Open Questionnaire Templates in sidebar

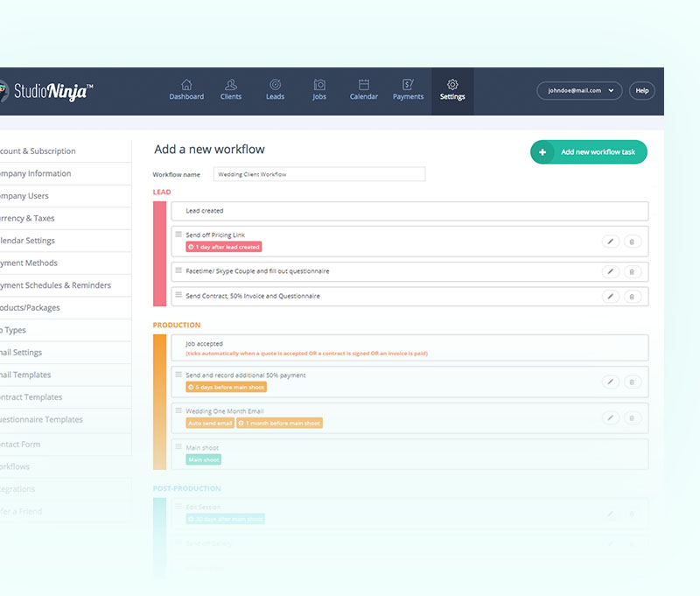66,420
